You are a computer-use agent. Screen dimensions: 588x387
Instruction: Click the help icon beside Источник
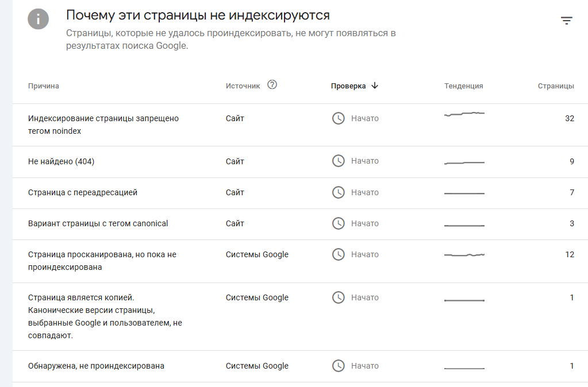(x=272, y=85)
